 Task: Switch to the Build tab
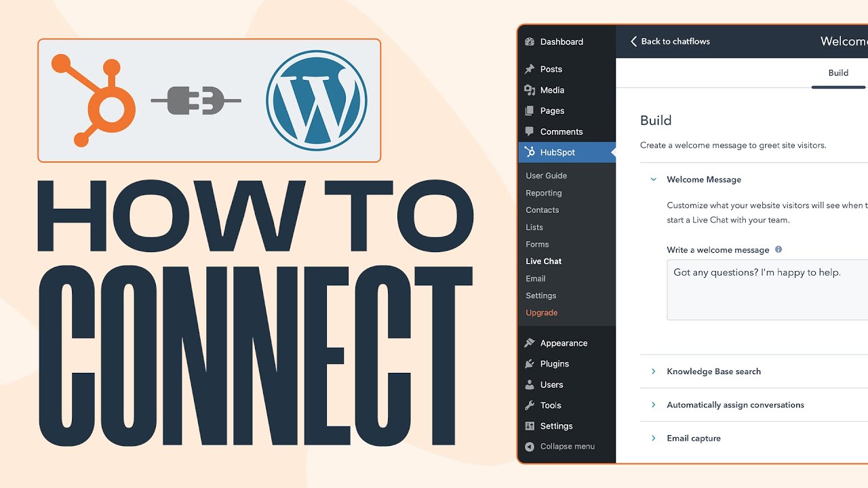point(838,73)
